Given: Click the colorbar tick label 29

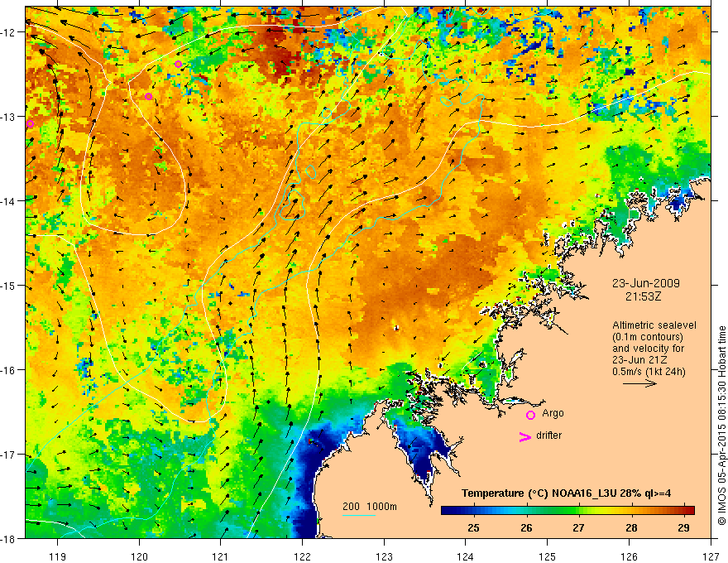Looking at the screenshot, I should [x=683, y=527].
